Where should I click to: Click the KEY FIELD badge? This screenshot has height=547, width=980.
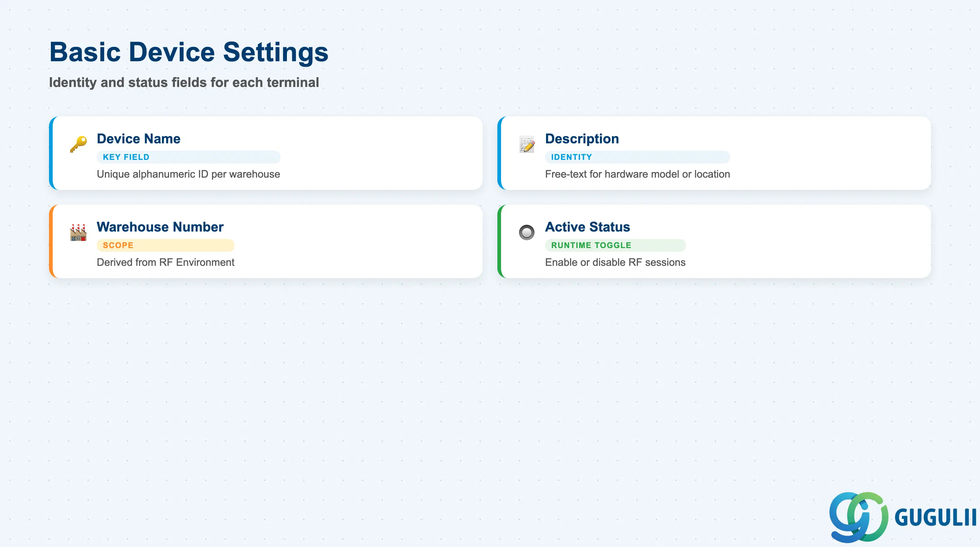click(189, 157)
